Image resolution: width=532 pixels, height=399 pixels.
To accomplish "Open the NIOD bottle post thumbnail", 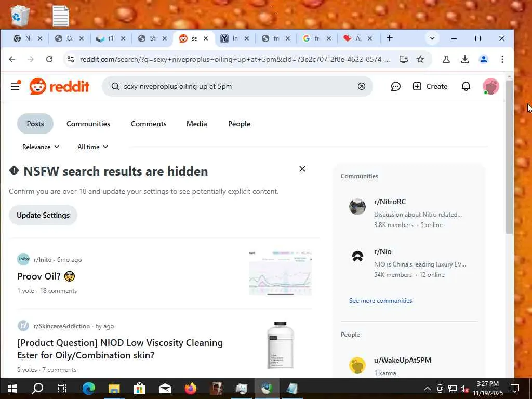I will 280,345.
